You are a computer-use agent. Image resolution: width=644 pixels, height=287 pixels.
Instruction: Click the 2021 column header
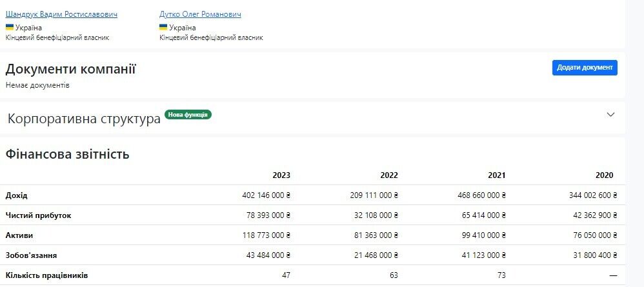497,175
